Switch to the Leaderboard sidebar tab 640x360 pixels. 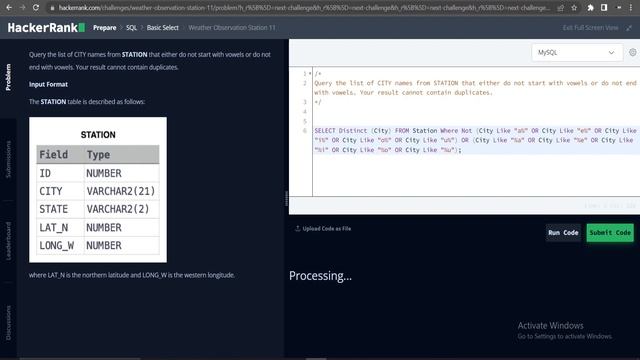click(8, 241)
